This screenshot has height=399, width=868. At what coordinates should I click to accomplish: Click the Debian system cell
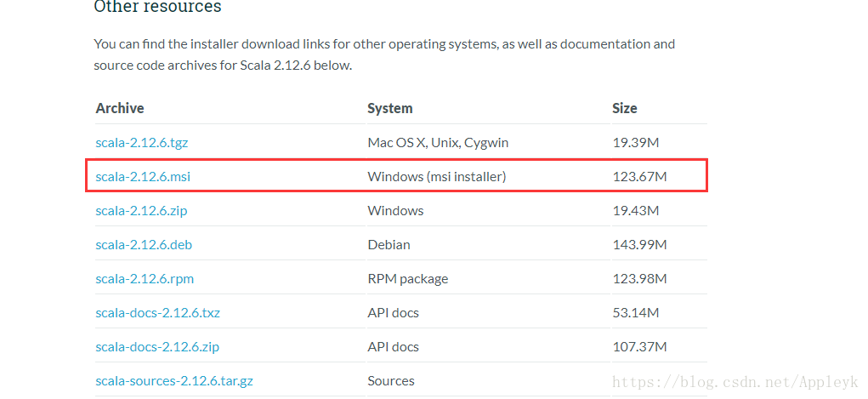pyautogui.click(x=389, y=245)
